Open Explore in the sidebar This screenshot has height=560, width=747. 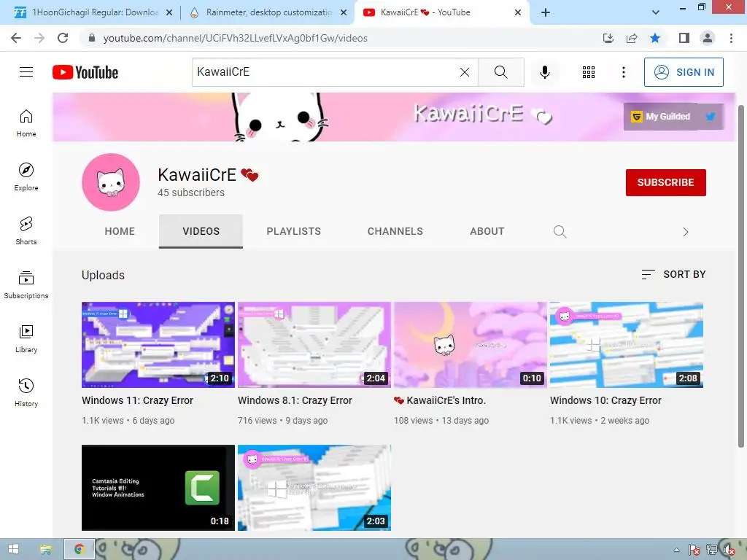[26, 176]
